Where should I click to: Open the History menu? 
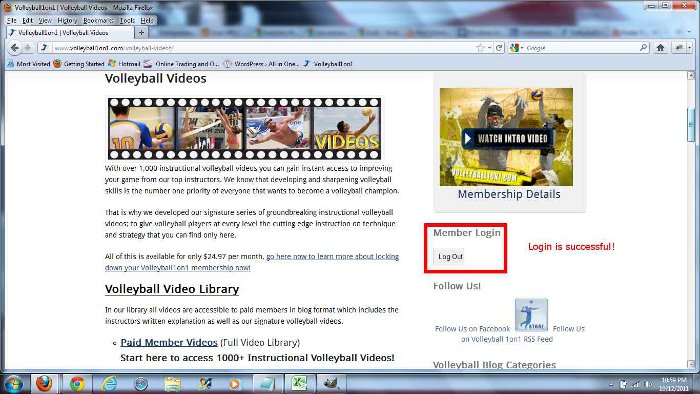coord(67,21)
